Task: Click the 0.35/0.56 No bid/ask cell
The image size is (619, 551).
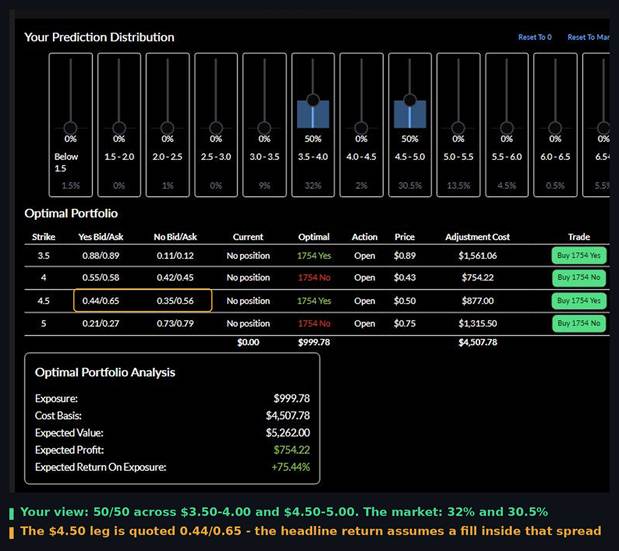Action: pos(175,301)
